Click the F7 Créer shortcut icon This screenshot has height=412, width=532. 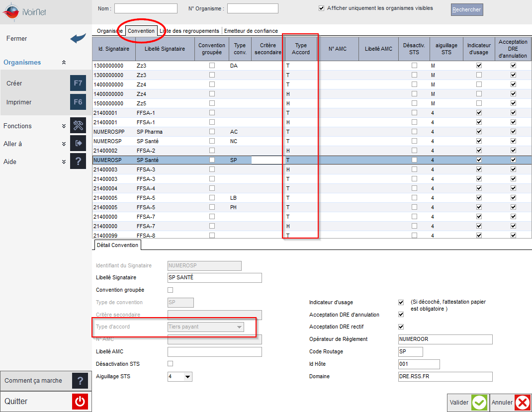[x=78, y=83]
